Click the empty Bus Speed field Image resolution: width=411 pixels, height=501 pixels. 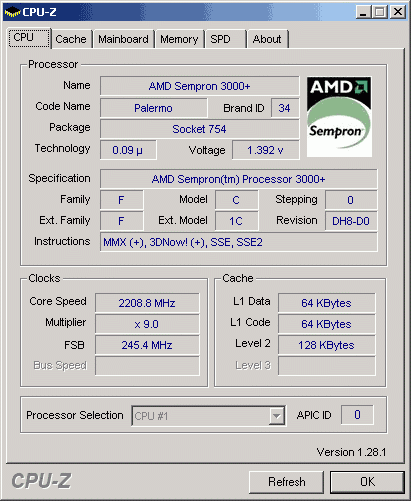pos(147,366)
